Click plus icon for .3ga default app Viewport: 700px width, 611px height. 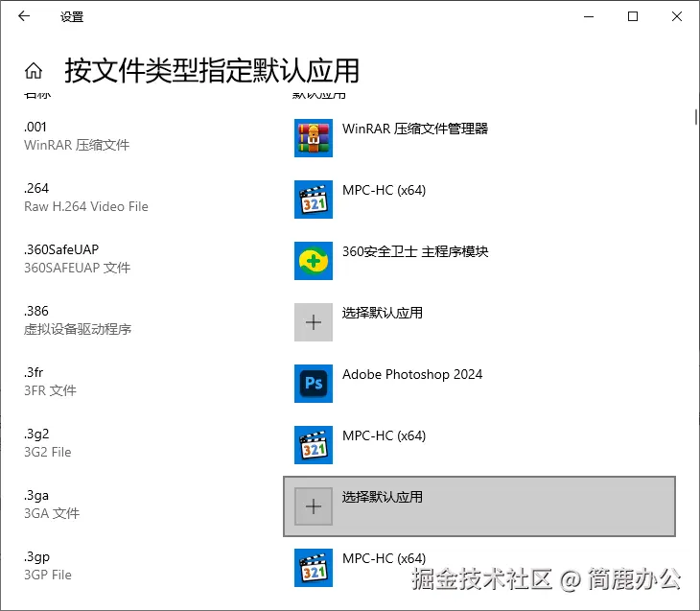tap(314, 506)
